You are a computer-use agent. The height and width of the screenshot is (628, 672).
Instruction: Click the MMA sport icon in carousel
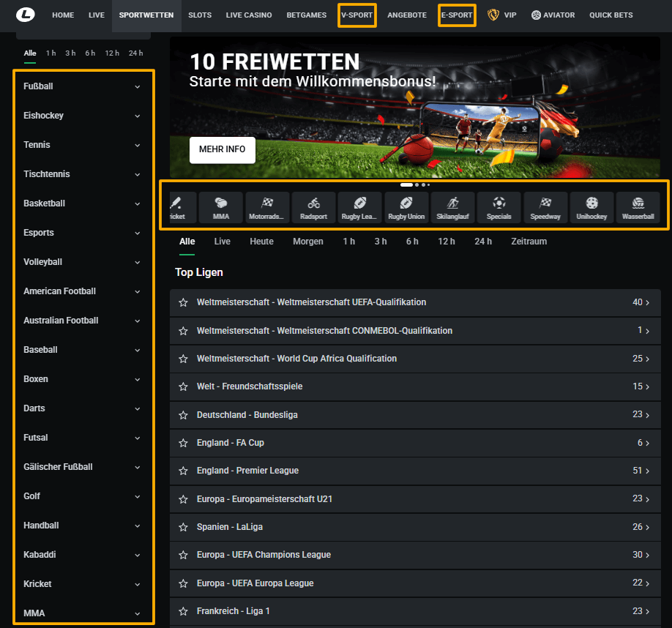click(221, 207)
